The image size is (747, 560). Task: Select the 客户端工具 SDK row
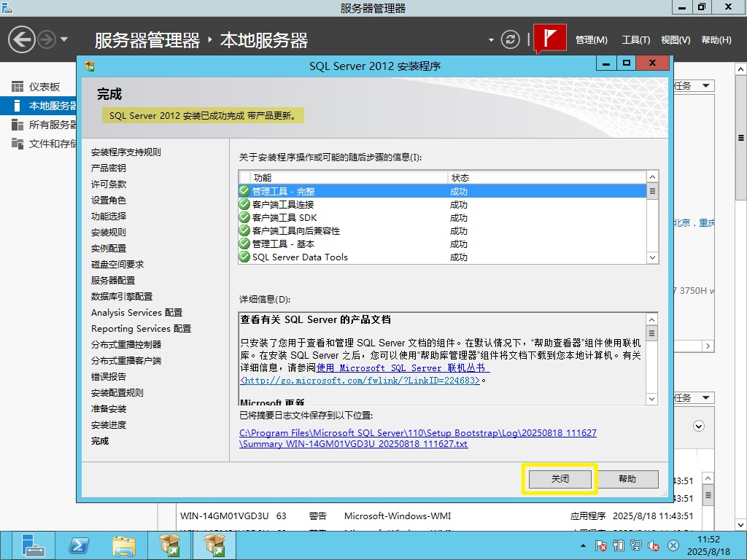442,217
